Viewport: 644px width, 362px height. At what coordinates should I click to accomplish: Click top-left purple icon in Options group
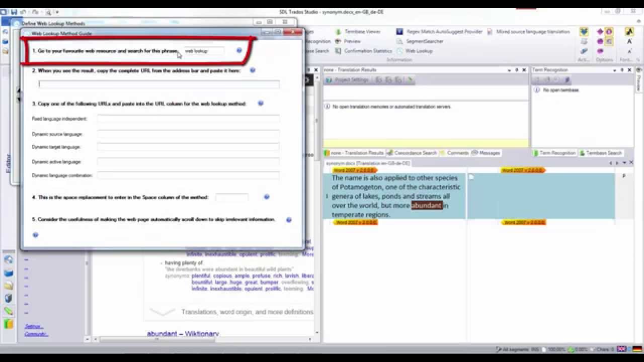click(600, 32)
